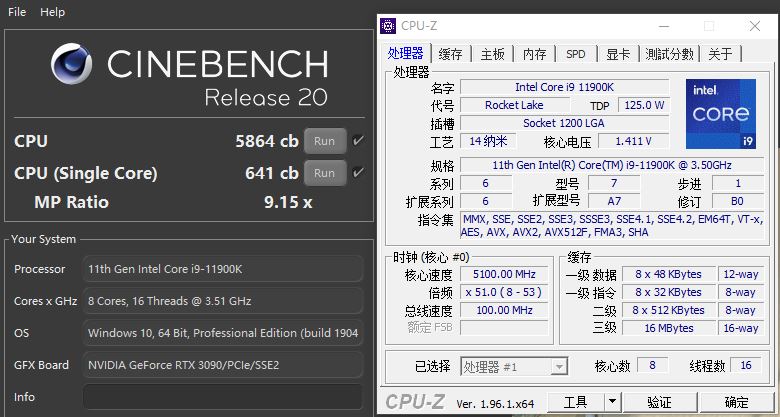Click the 核心数 value 8
Image resolution: width=780 pixels, height=417 pixels.
(x=652, y=366)
